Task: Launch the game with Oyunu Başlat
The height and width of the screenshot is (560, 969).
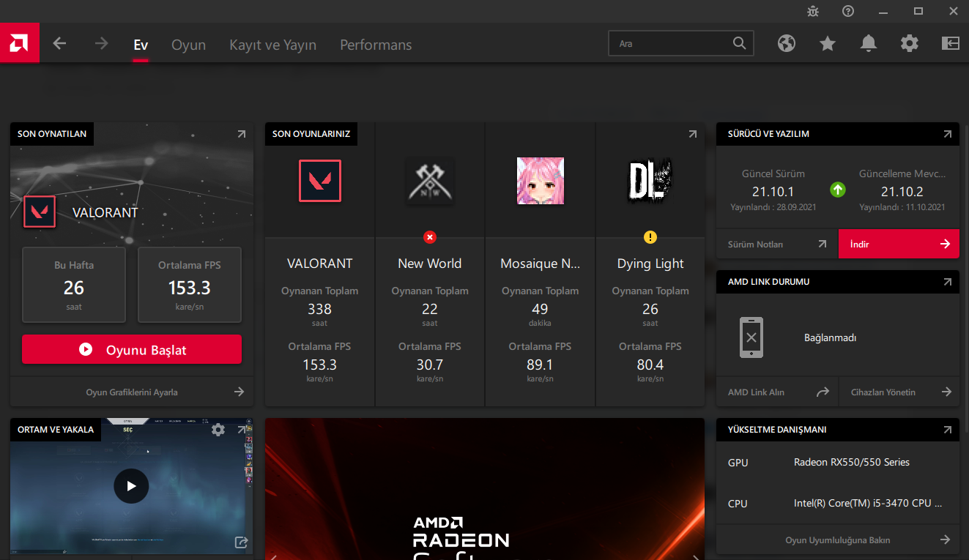Action: coord(132,349)
